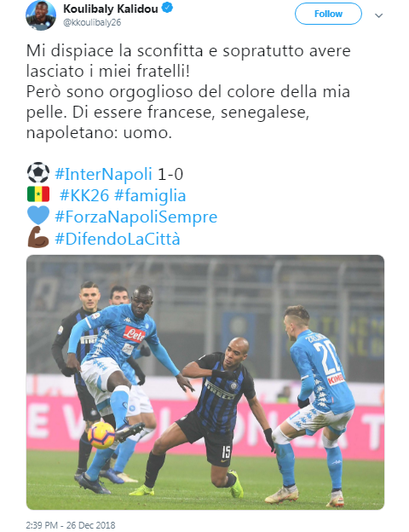Image resolution: width=409 pixels, height=532 pixels.
Task: Click the soccer ball emoji
Action: [x=38, y=173]
